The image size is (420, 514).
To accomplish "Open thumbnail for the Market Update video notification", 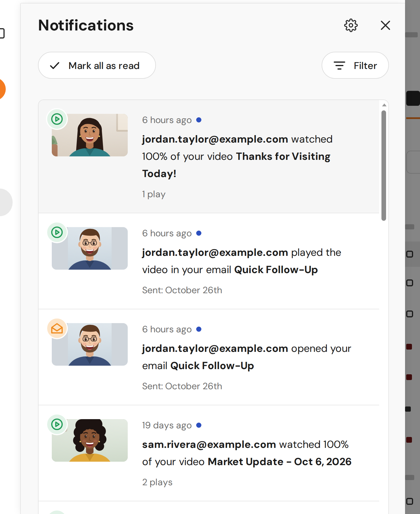I will 90,440.
